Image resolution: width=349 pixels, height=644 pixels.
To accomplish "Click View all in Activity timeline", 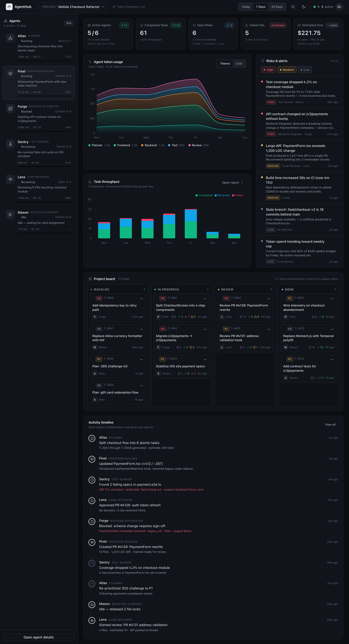I will (x=330, y=424).
